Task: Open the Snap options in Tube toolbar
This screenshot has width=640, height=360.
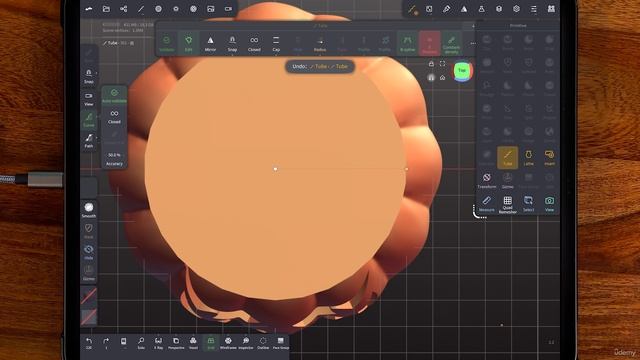Action: click(x=232, y=43)
